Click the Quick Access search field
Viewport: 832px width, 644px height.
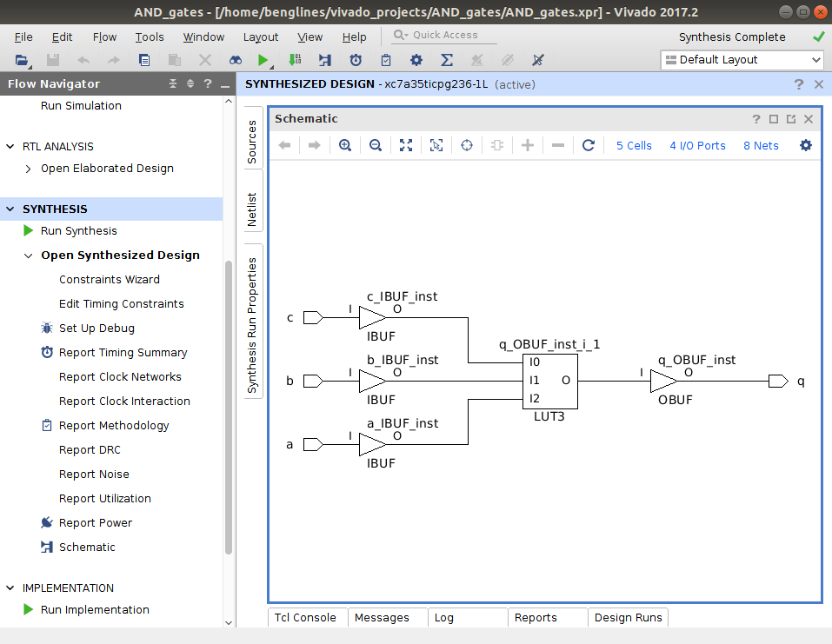pyautogui.click(x=445, y=35)
